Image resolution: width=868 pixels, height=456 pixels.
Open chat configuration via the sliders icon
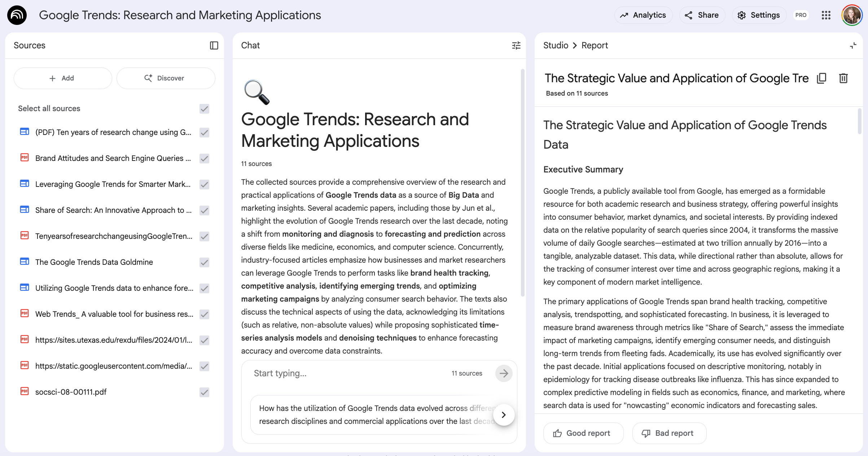click(516, 45)
